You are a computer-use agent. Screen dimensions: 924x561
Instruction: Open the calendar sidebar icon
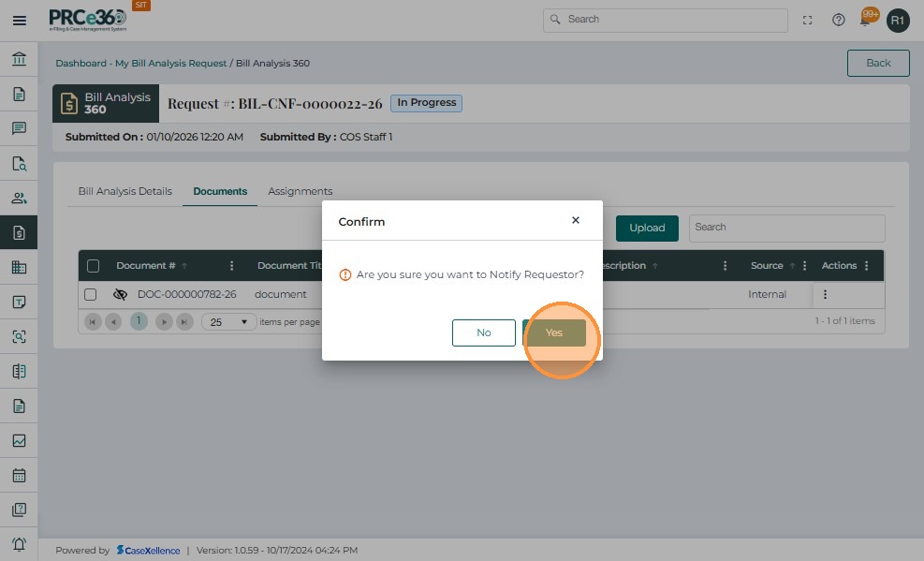tap(19, 475)
